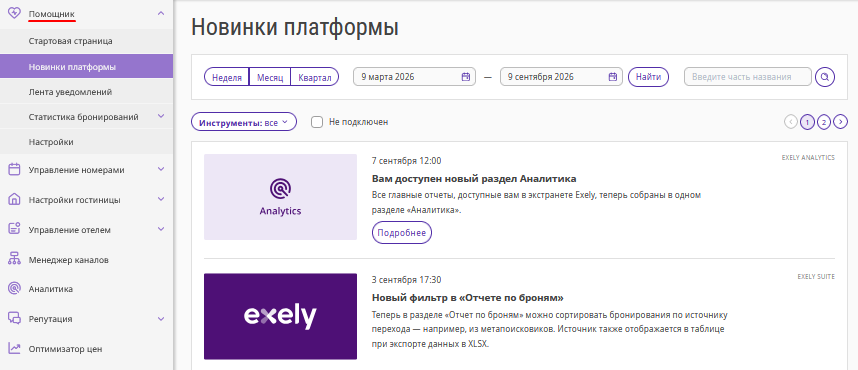Viewport: 858px width, 370px height.
Task: Click the Управление номерами calendar icon
Action: (15, 170)
